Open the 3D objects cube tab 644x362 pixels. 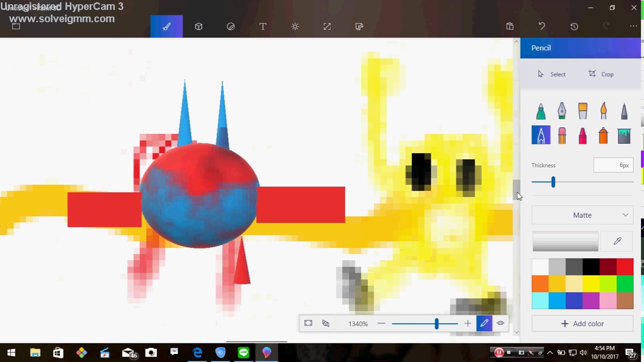199,27
